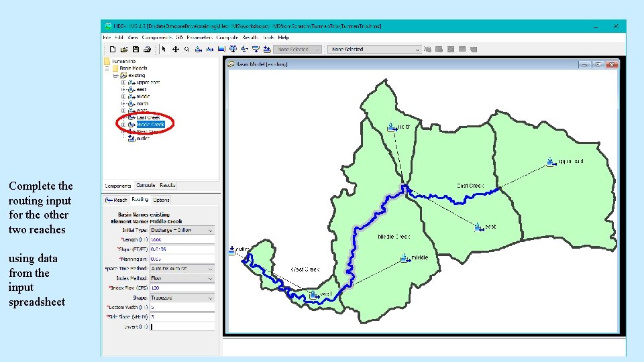Click the east subbasin icon on map
644x362 pixels.
coord(479,227)
